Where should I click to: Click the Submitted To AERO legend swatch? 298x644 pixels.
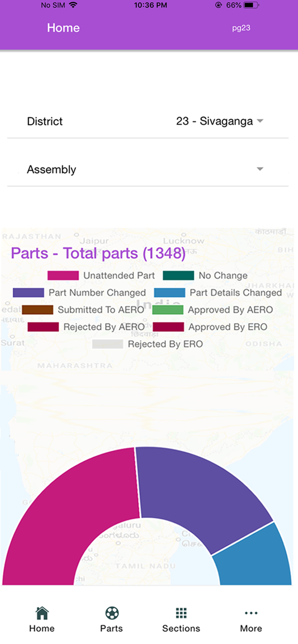(x=37, y=310)
